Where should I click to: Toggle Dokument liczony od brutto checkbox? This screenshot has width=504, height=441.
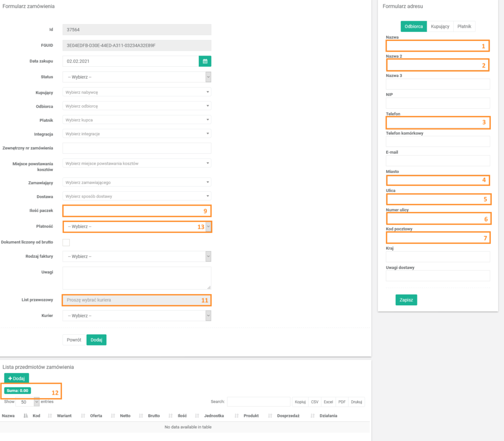pos(66,242)
